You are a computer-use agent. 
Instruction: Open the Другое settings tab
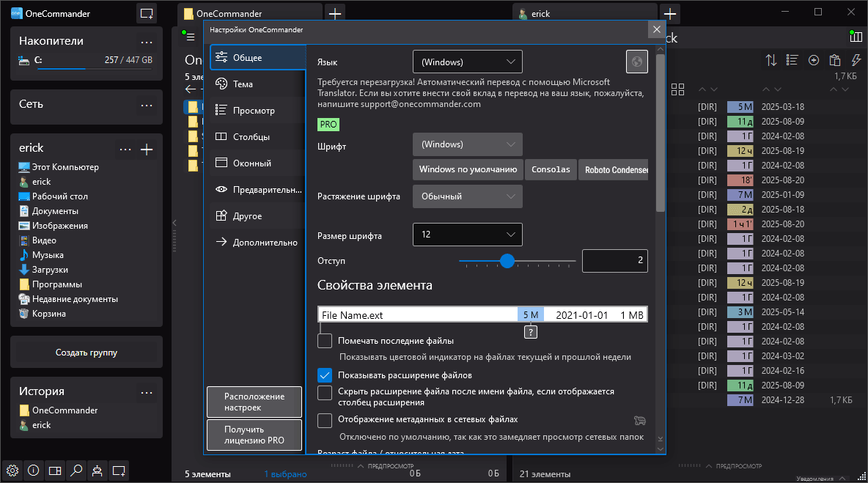(x=257, y=215)
